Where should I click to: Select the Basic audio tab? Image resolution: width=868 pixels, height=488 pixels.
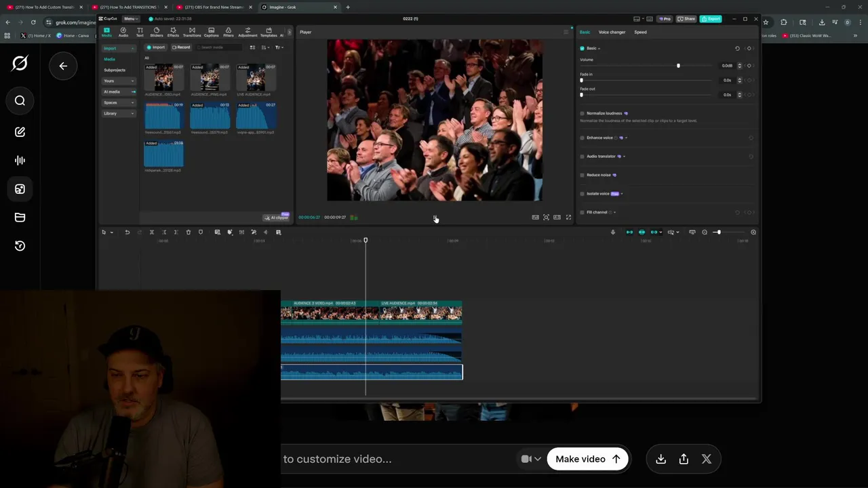tap(585, 33)
